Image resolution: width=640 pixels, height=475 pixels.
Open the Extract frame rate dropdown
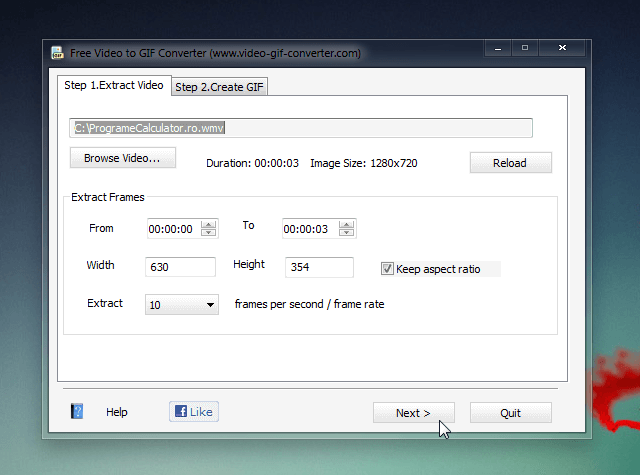click(x=210, y=305)
